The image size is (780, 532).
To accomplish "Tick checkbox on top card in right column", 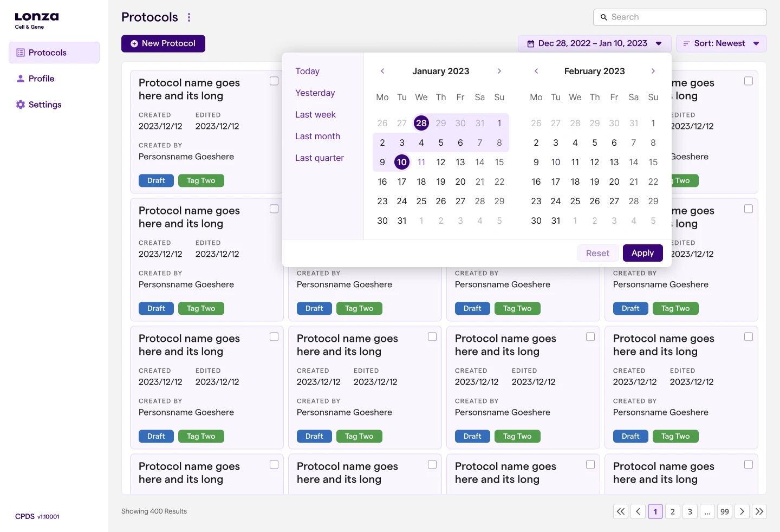I will coord(749,81).
